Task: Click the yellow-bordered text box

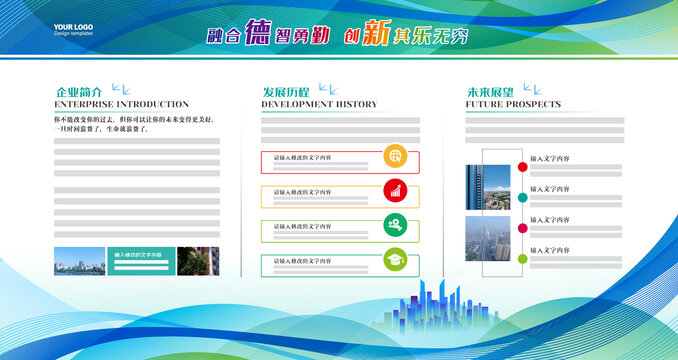Action: click(340, 197)
